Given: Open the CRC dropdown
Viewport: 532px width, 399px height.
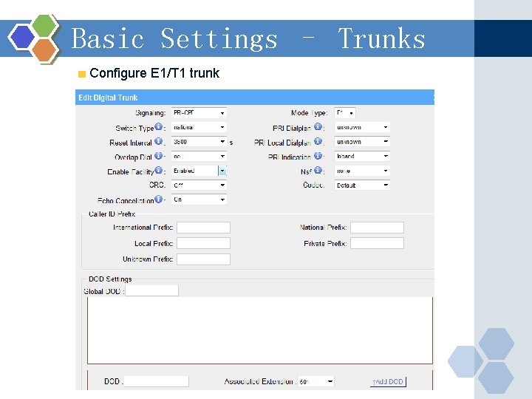Looking at the screenshot, I should [x=199, y=185].
